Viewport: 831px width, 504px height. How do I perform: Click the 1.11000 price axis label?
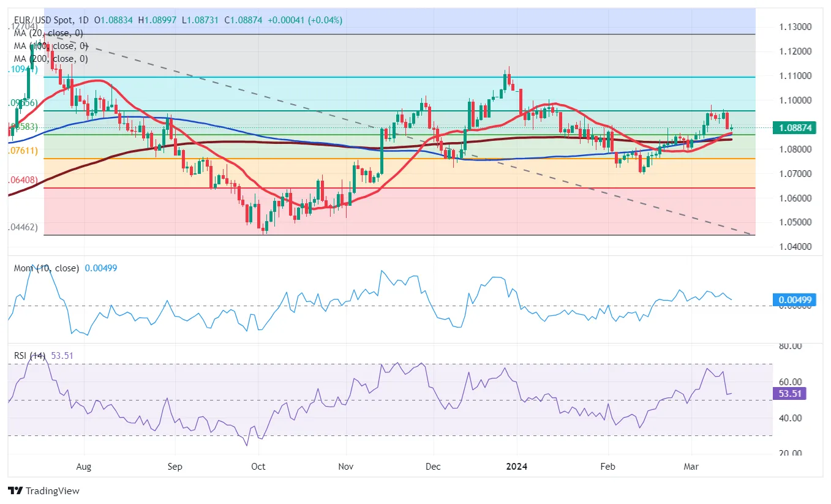pos(795,76)
